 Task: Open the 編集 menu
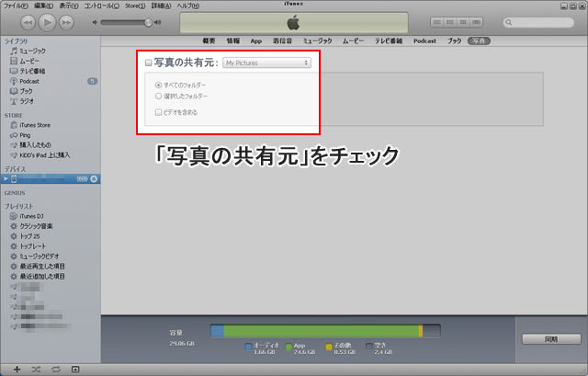43,6
